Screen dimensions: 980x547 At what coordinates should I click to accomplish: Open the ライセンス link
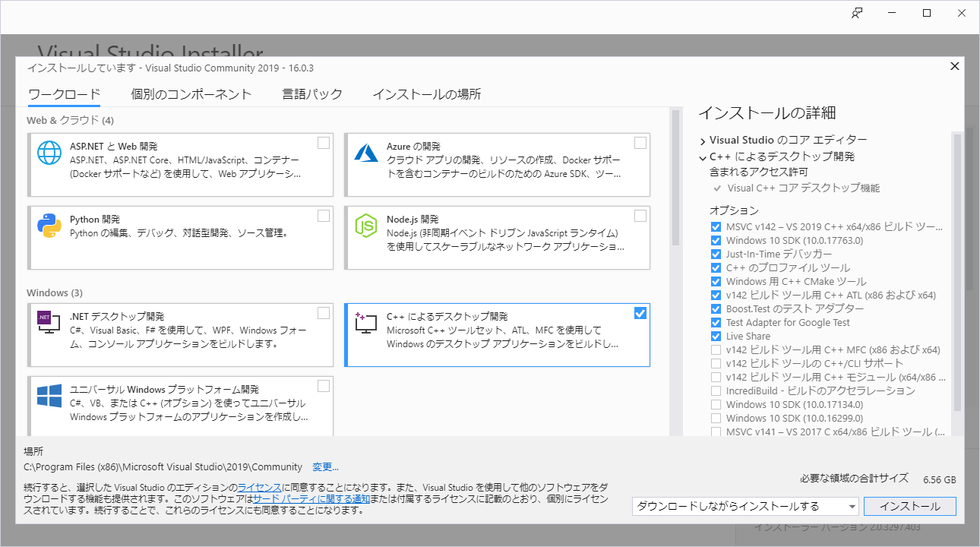pyautogui.click(x=260, y=487)
